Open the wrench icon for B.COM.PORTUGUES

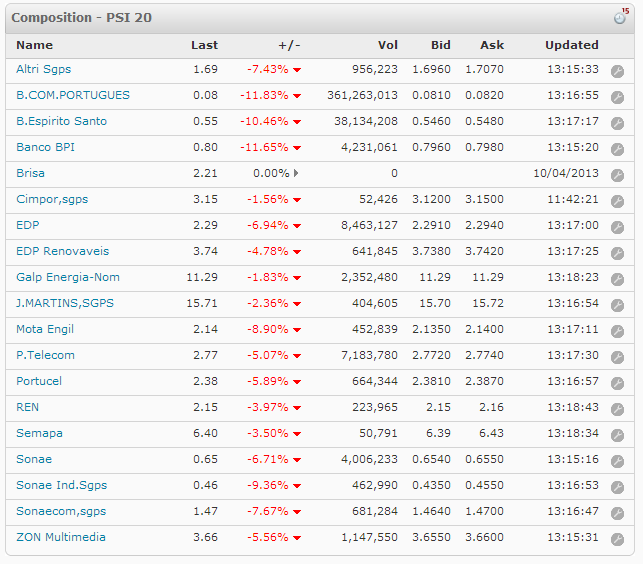[x=617, y=97]
